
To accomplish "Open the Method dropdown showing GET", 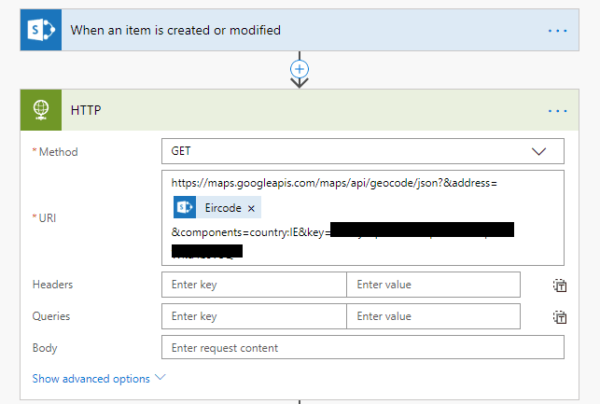I will click(362, 152).
